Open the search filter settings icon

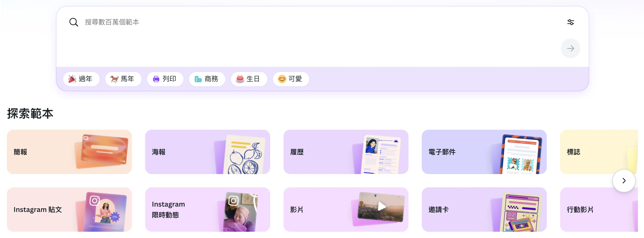570,22
